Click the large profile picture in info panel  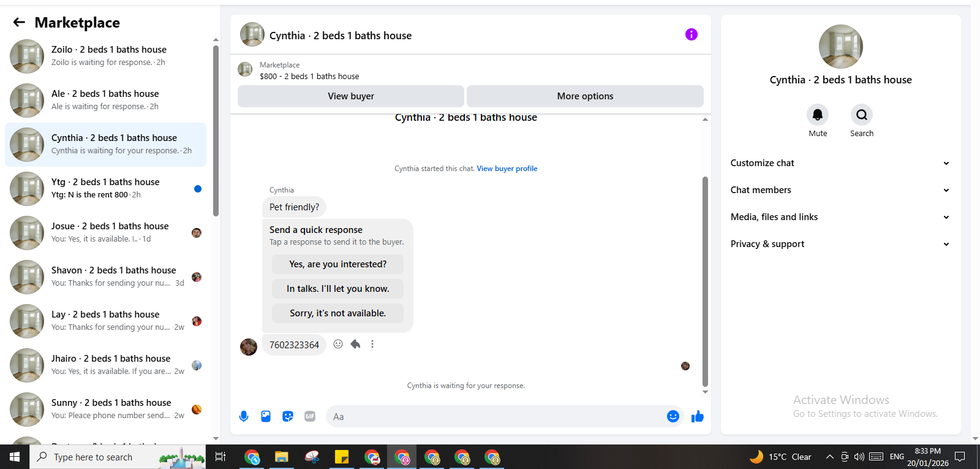click(841, 47)
